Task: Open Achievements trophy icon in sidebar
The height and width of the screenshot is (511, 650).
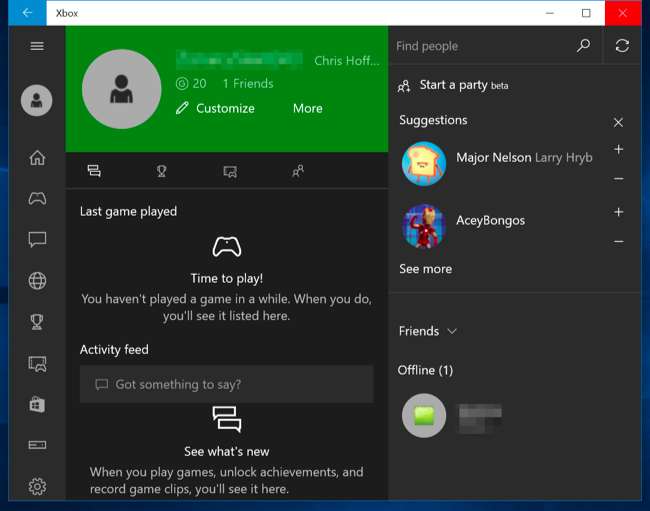Action: [x=37, y=322]
